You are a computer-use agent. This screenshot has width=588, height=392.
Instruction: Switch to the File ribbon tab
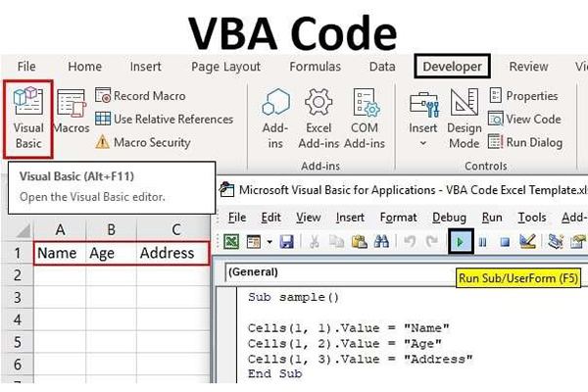pos(26,67)
